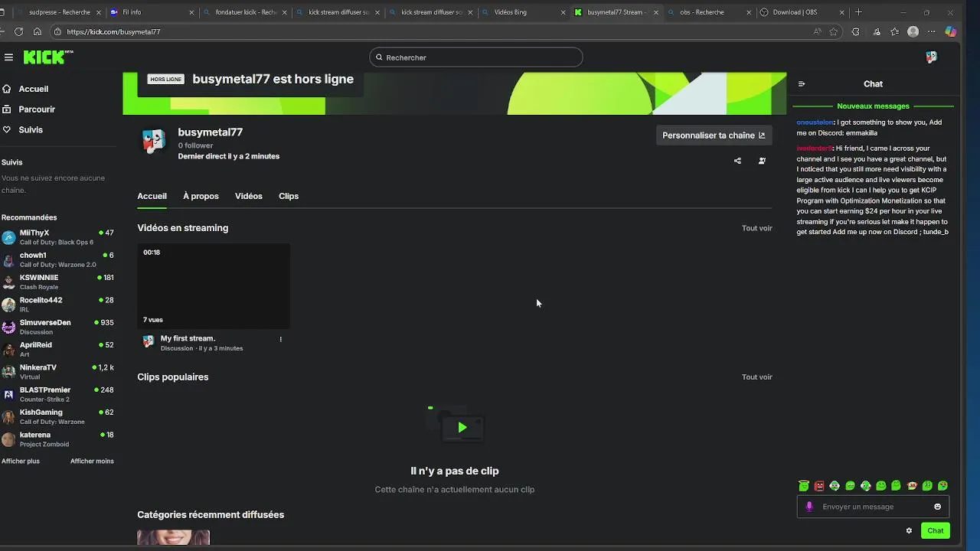The width and height of the screenshot is (980, 551).
Task: Open the account avatar menu in Kick header
Action: pos(931,57)
